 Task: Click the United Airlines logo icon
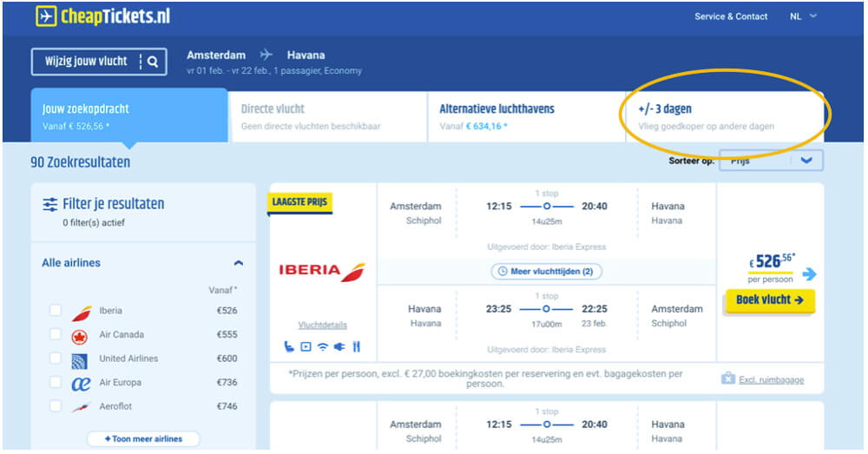[x=80, y=361]
